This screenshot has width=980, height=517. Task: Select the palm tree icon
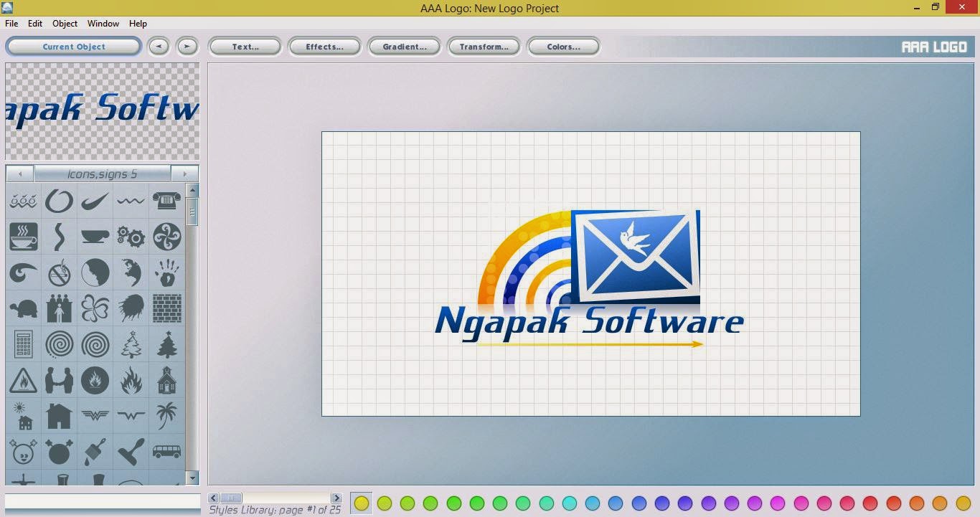coord(166,416)
